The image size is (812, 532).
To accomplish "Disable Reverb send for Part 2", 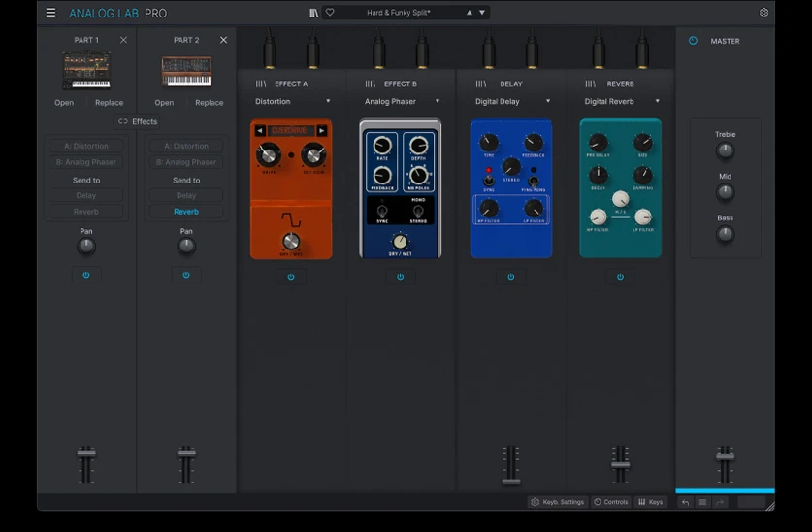I will pos(186,212).
